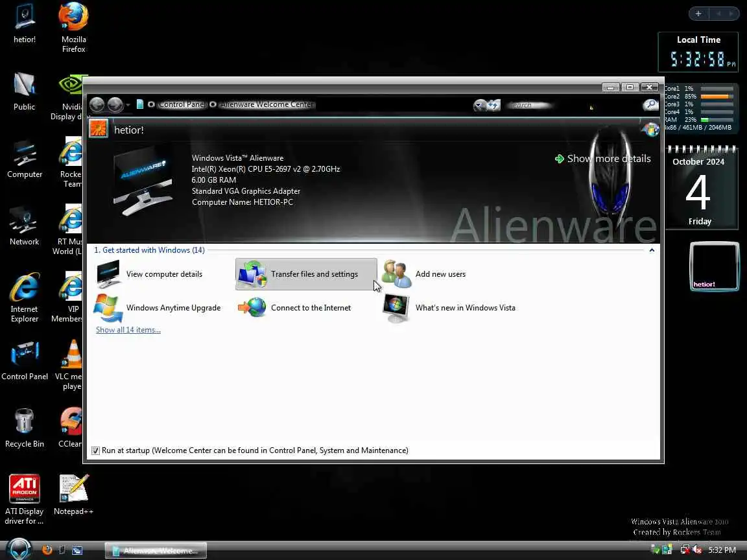The image size is (747, 560).
Task: Click the network connection tray icon
Action: 685,550
